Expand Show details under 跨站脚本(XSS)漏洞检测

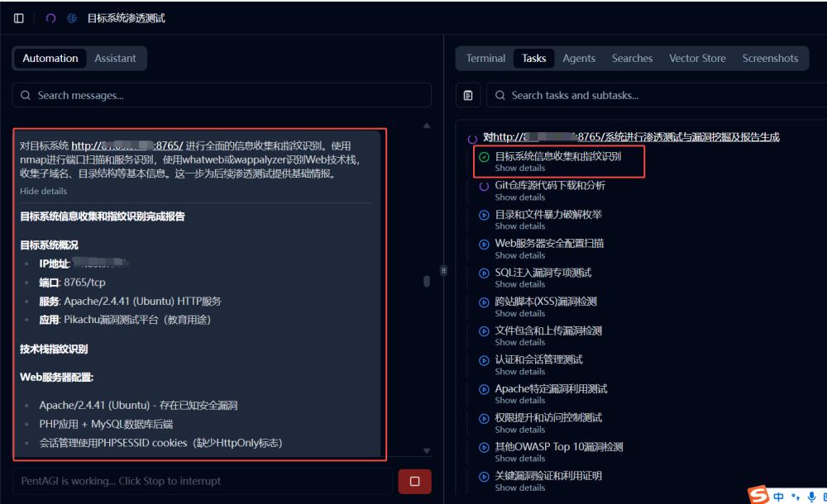(519, 312)
